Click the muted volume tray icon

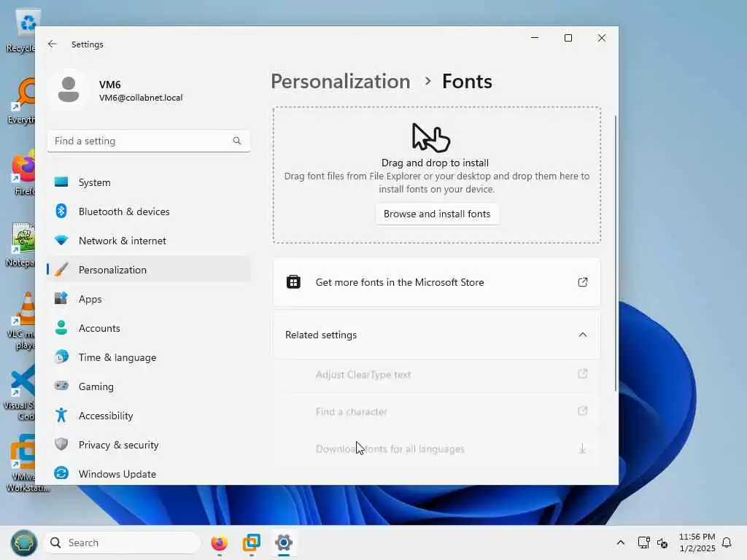pos(662,542)
